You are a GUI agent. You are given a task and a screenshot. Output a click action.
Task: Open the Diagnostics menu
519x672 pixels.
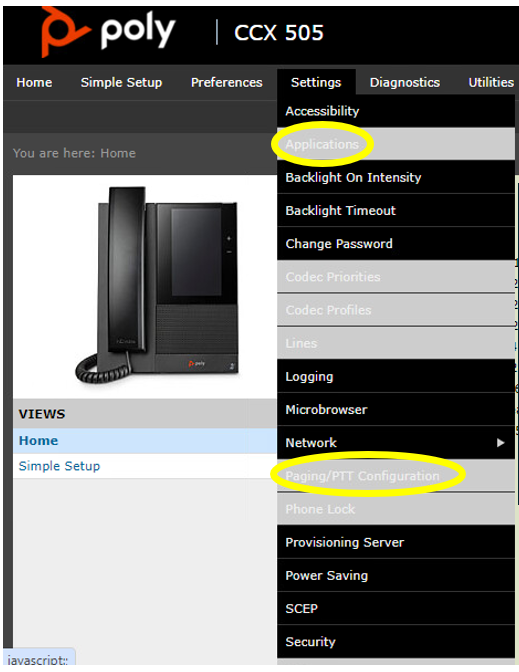[x=405, y=82]
